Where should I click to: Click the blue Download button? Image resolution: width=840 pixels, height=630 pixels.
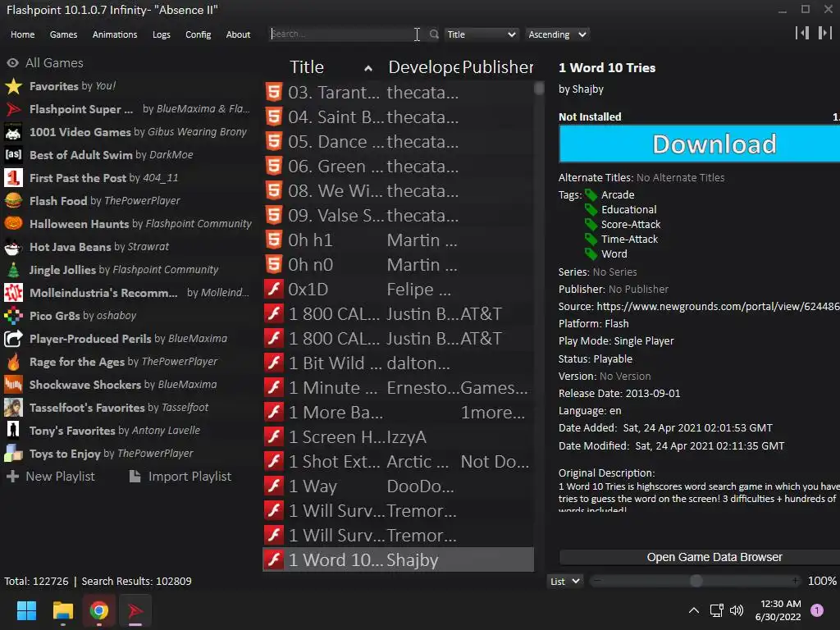[700, 144]
